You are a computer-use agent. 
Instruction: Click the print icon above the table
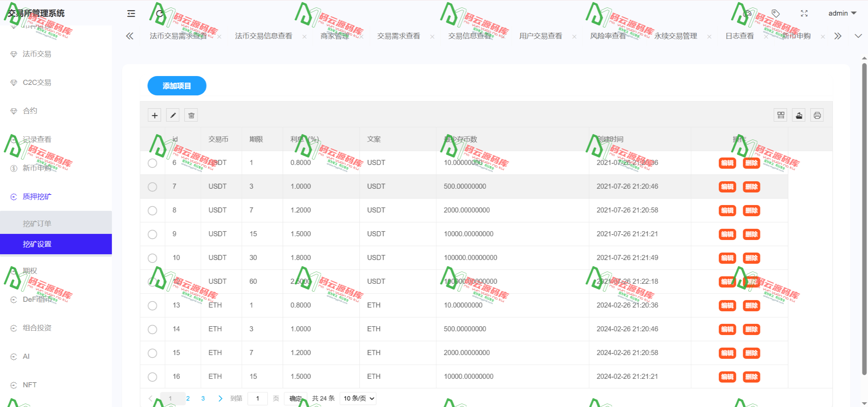coord(817,115)
